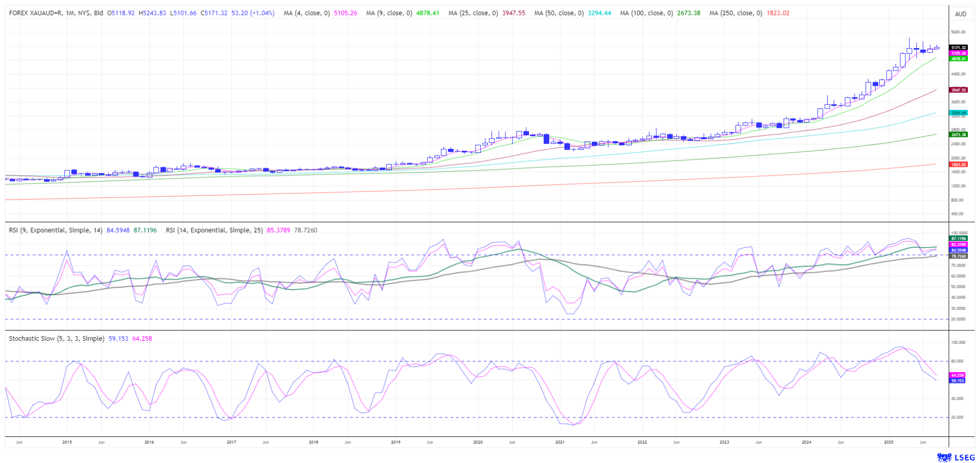Select the MA (9, close, 0) legend
This screenshot has height=463, width=980.
(x=389, y=13)
